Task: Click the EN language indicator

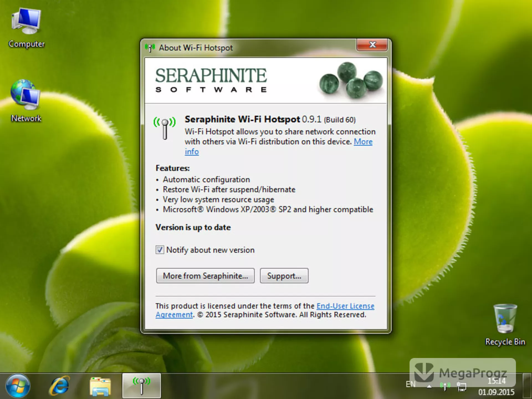Action: tap(411, 384)
